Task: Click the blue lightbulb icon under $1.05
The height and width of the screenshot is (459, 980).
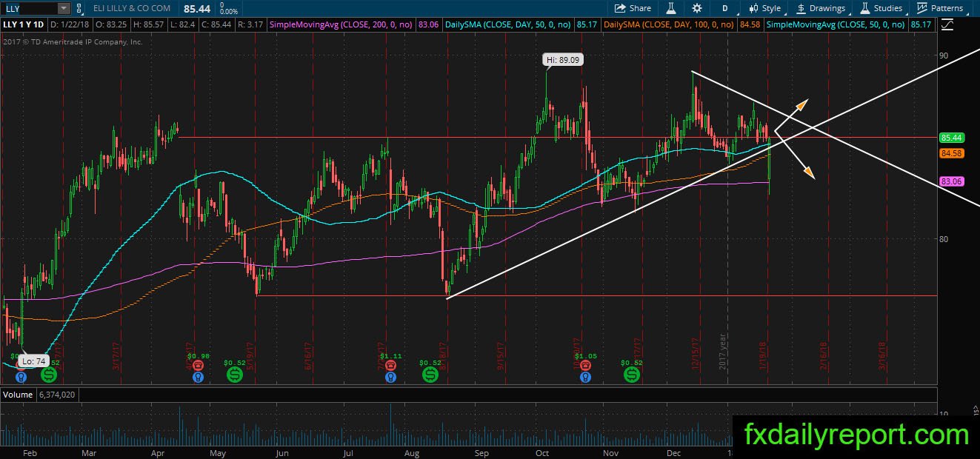Action: (x=586, y=377)
